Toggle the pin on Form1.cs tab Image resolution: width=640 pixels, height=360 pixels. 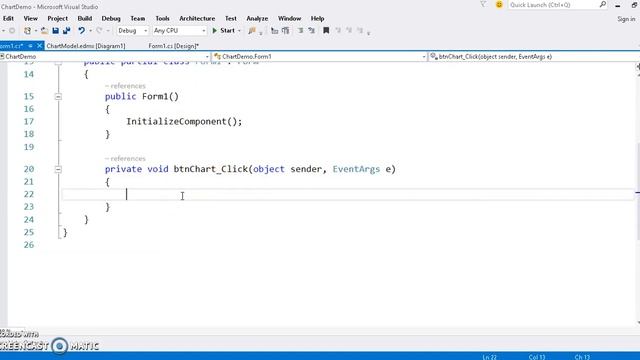[x=30, y=46]
